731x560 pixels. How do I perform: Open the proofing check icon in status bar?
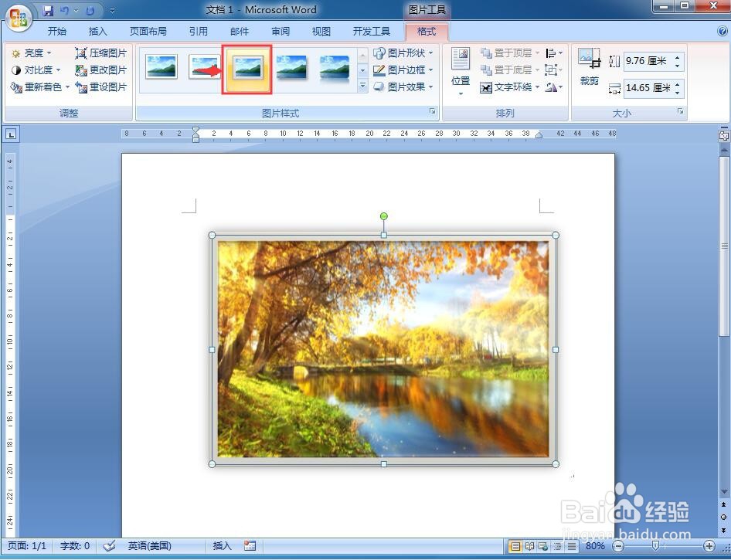tap(109, 545)
